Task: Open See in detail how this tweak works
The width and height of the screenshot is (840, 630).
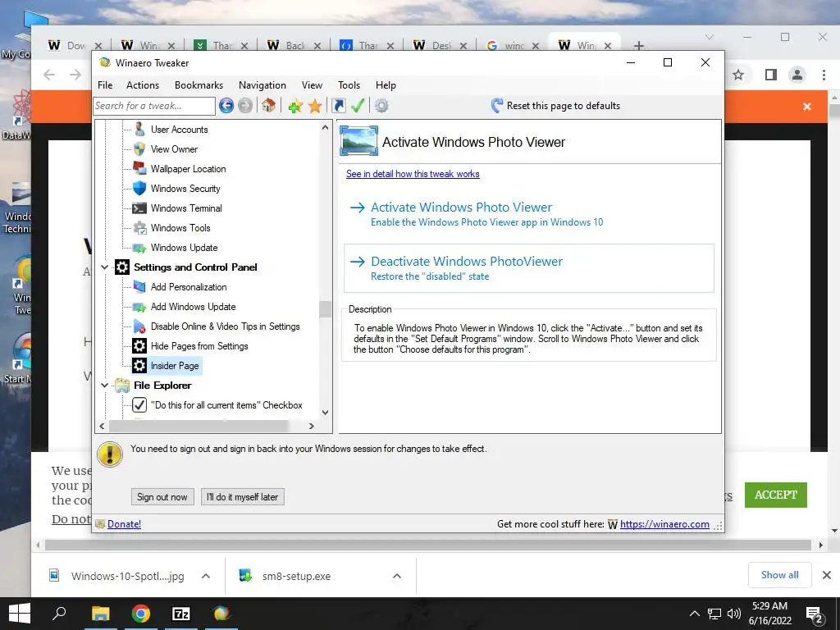Action: pyautogui.click(x=413, y=174)
